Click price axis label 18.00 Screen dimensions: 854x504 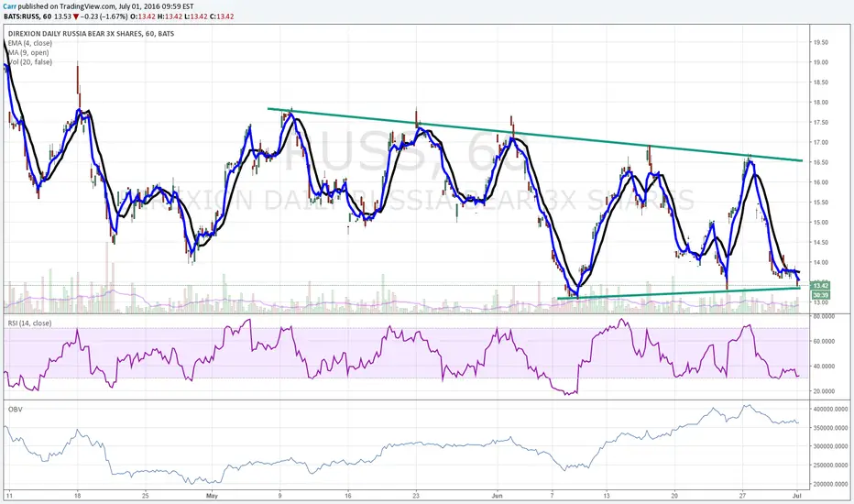[820, 103]
